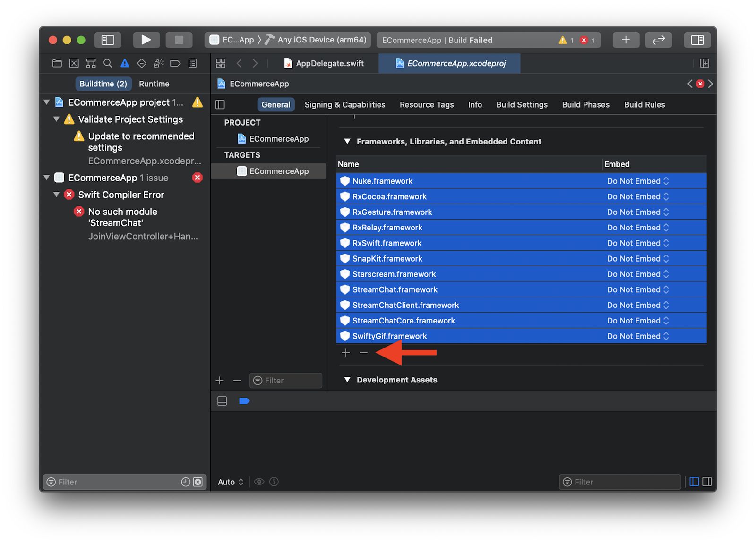The height and width of the screenshot is (544, 756).
Task: Open the Test navigator diamond icon
Action: point(141,63)
